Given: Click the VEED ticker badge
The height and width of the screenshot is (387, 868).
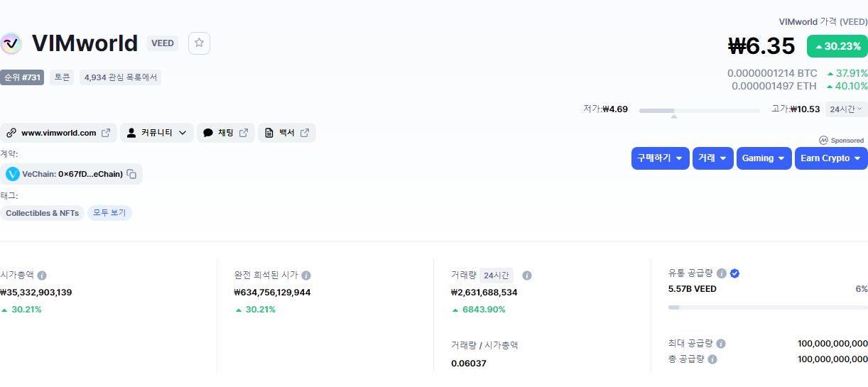Looking at the screenshot, I should (x=163, y=43).
